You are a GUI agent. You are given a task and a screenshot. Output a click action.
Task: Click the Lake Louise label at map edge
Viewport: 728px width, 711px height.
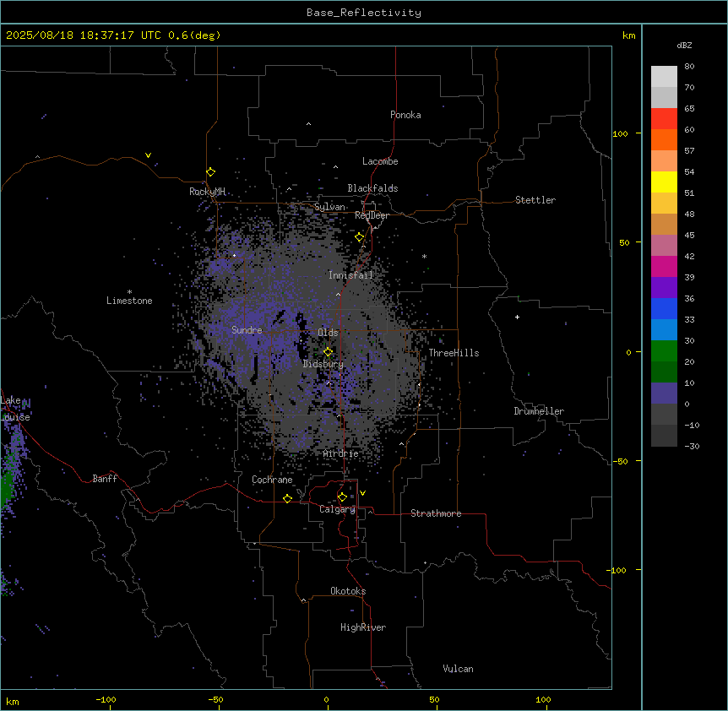point(15,409)
